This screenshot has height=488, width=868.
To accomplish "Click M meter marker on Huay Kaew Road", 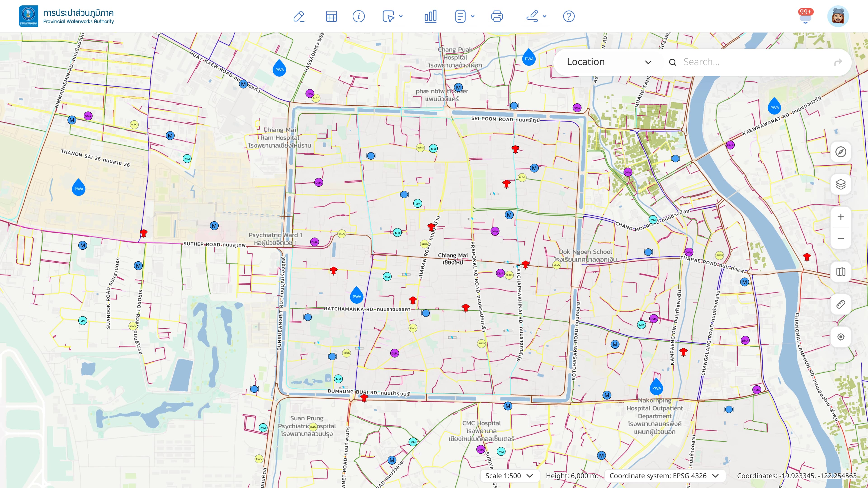I will (243, 84).
